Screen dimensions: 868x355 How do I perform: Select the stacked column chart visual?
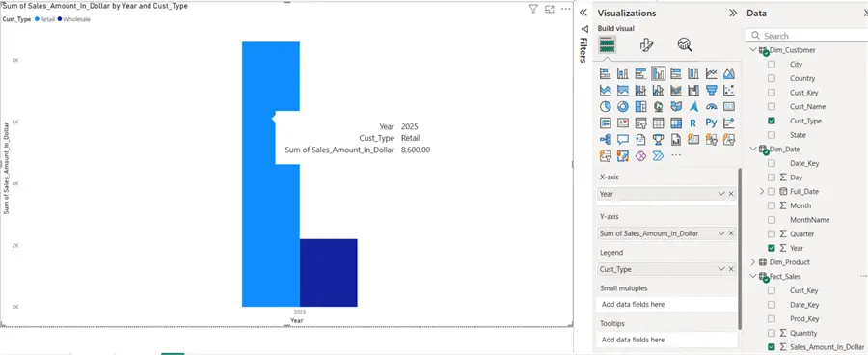click(x=623, y=73)
